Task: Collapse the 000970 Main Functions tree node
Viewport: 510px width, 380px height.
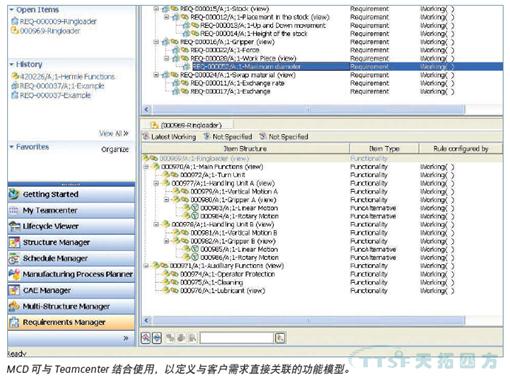Action: point(146,167)
